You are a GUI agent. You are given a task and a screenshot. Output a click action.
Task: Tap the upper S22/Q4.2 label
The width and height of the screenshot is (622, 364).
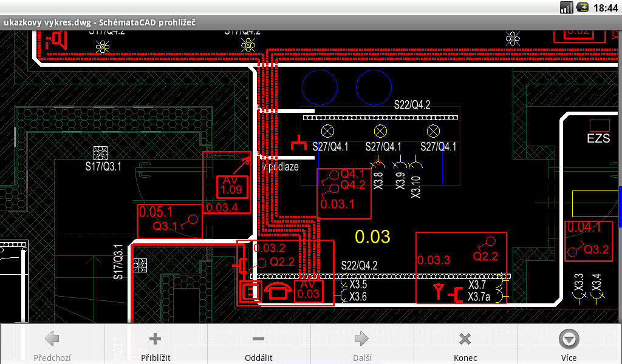pyautogui.click(x=412, y=104)
